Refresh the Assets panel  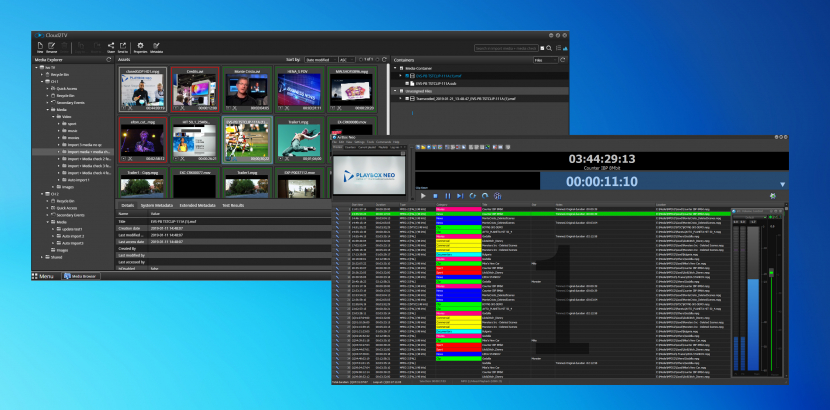pyautogui.click(x=384, y=60)
